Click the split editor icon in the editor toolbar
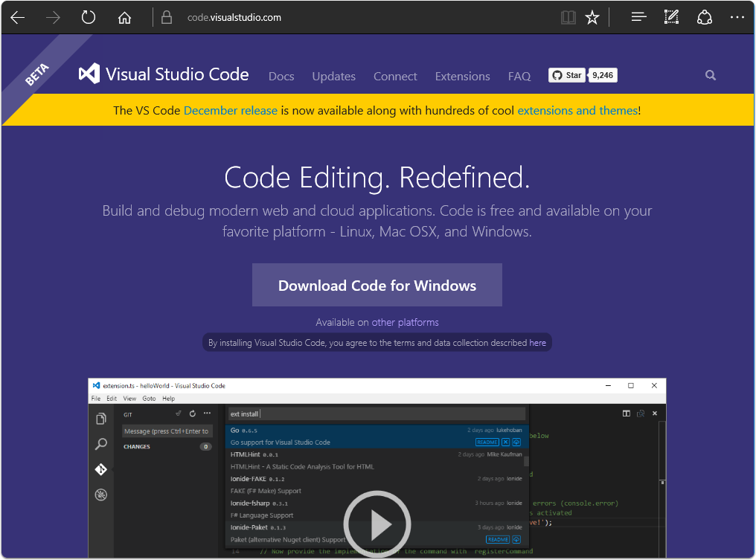 (626, 413)
